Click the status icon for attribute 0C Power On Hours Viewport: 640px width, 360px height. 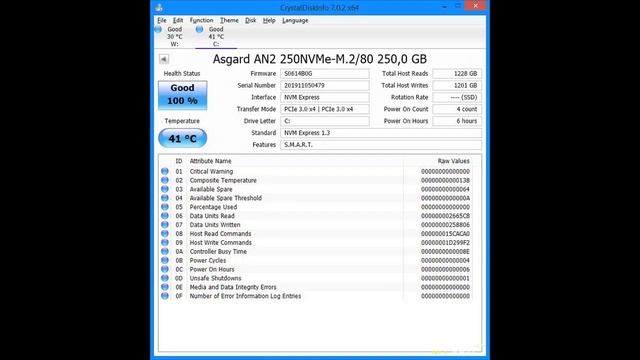(x=165, y=269)
